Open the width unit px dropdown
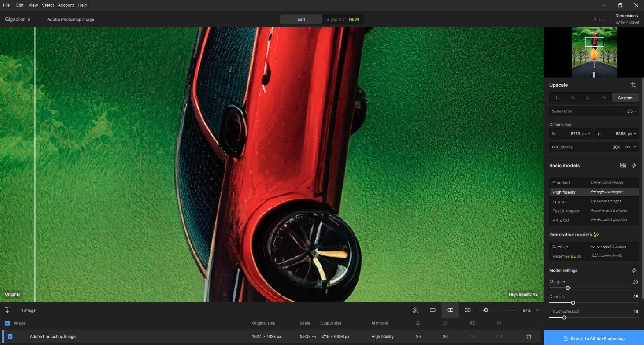The height and width of the screenshot is (345, 644). [x=587, y=134]
